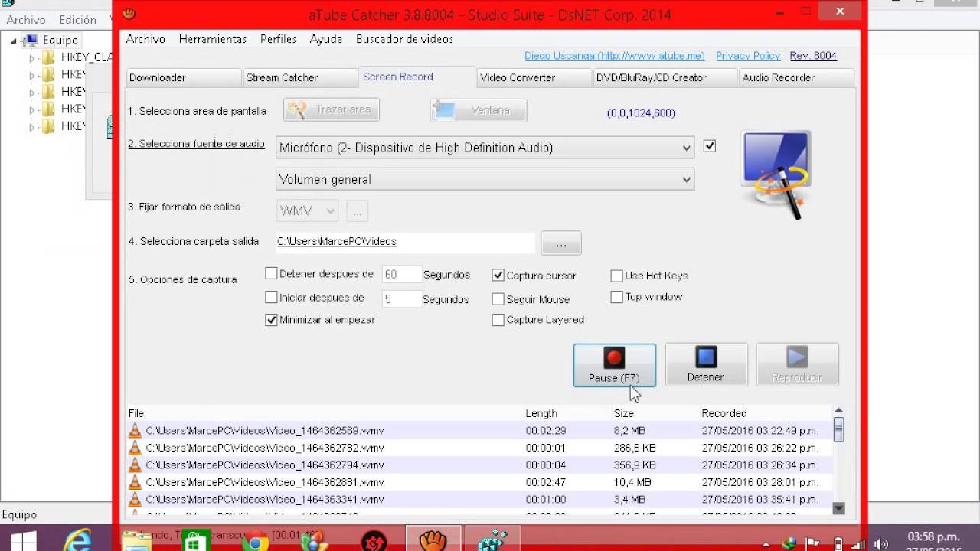Screen dimensions: 980x551
Task: Open the Ayuda menu
Action: [326, 39]
